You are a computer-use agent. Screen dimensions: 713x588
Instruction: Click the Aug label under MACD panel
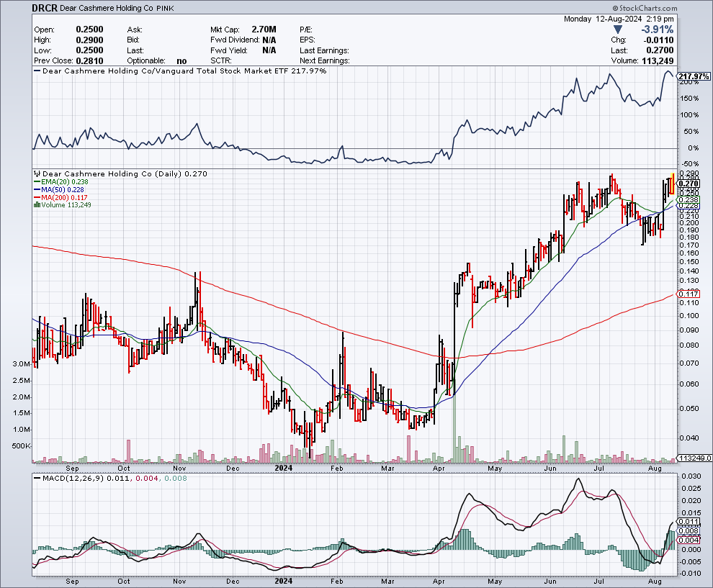[655, 582]
